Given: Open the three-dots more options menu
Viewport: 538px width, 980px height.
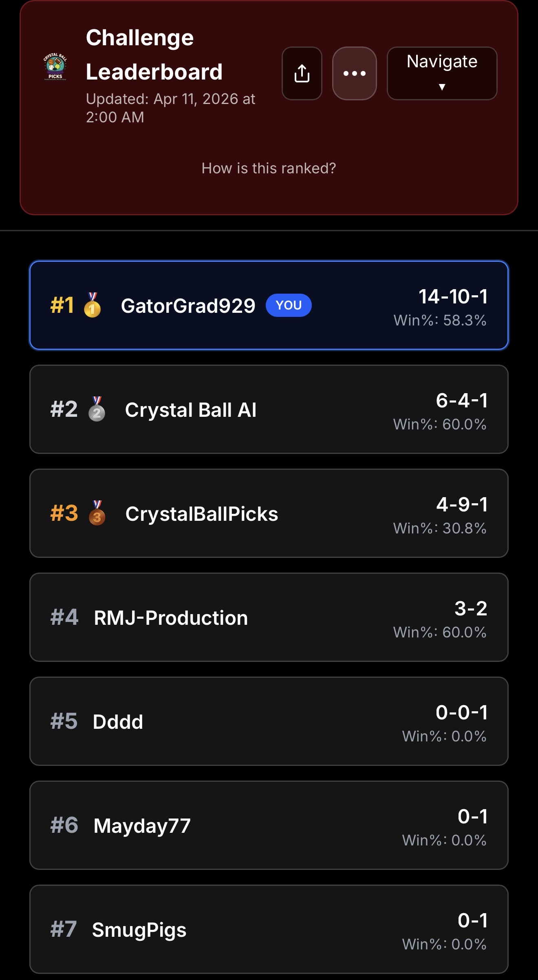Looking at the screenshot, I should [x=354, y=73].
